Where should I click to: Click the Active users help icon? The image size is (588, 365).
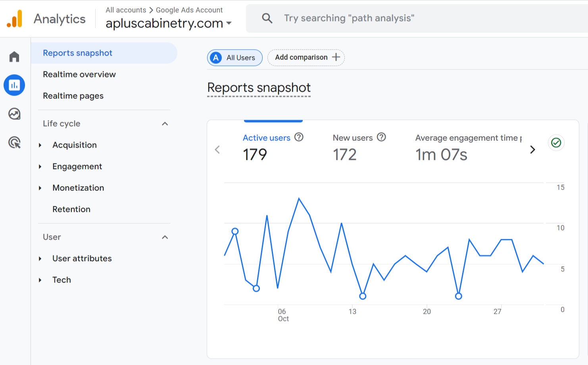(x=299, y=137)
